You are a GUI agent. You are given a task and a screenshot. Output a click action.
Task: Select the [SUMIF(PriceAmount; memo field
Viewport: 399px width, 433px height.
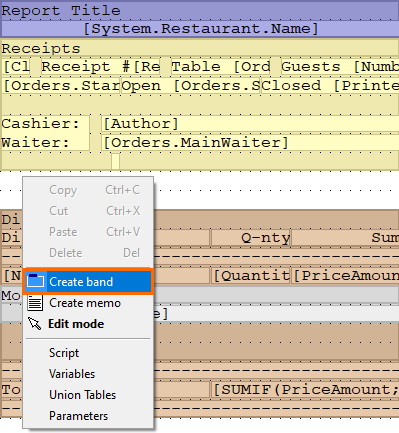pyautogui.click(x=305, y=389)
